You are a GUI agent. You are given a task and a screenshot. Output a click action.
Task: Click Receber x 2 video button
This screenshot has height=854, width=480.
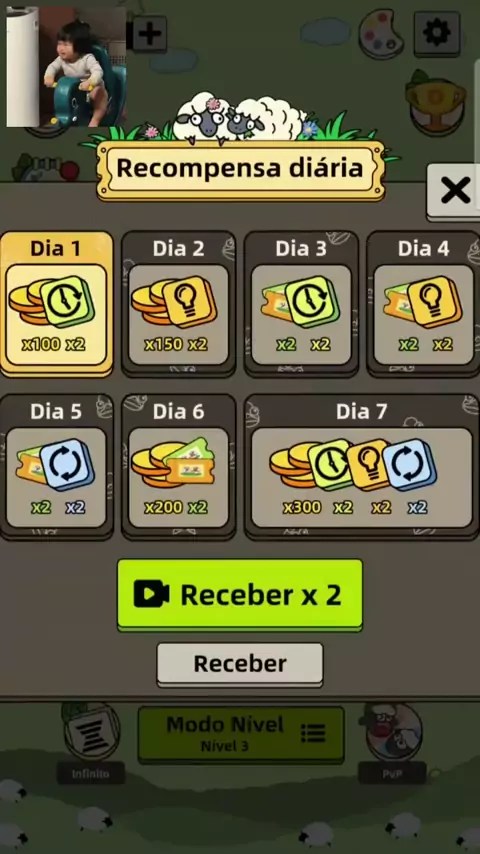[240, 595]
